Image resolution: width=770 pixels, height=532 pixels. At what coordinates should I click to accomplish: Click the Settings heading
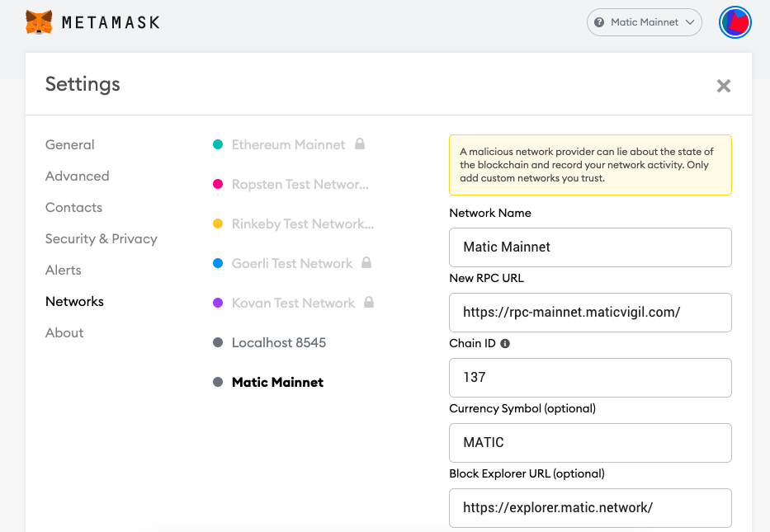[83, 84]
